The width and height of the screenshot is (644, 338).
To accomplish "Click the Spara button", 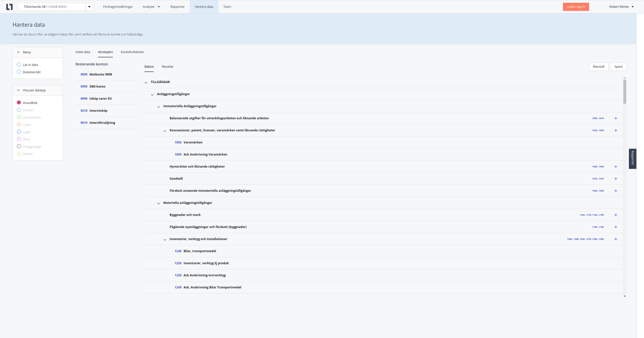I will coord(618,67).
